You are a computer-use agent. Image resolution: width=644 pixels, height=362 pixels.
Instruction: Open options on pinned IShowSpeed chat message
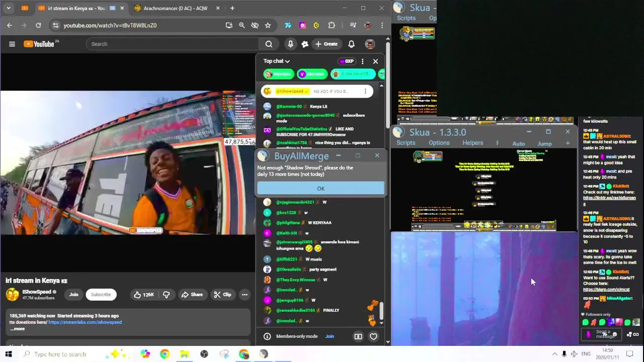click(365, 92)
